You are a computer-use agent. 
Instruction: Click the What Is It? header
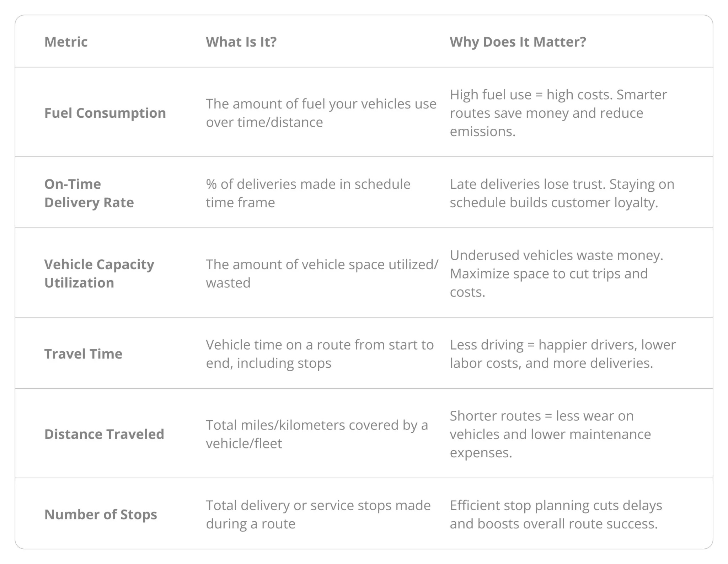[x=241, y=42]
